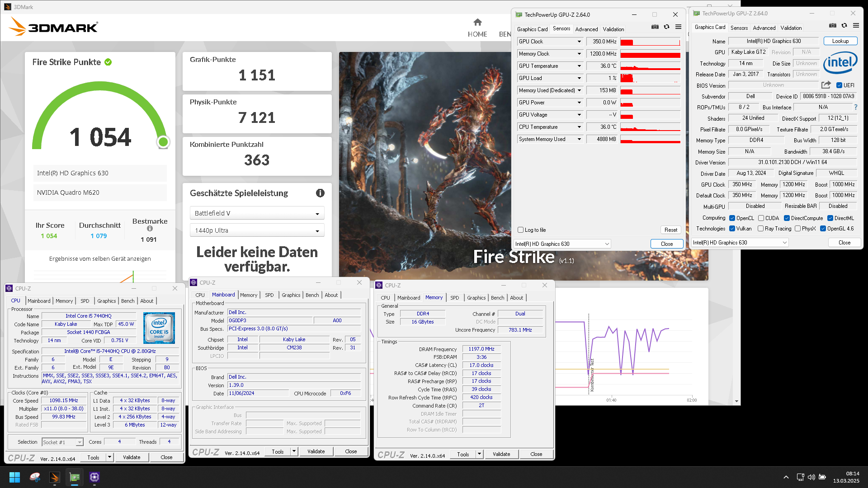868x488 pixels.
Task: Open GPU selector dropdown in GPU-Z Sensors window
Action: [562, 244]
